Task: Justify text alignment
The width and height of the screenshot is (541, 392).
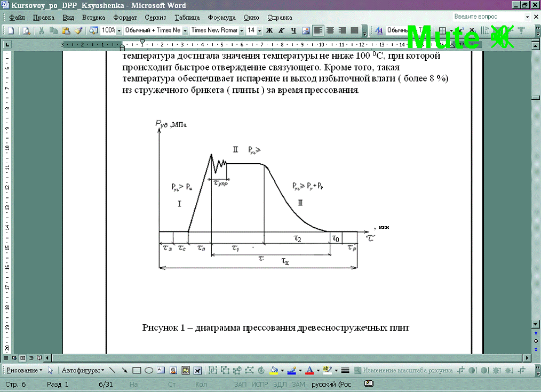Action: coord(354,30)
